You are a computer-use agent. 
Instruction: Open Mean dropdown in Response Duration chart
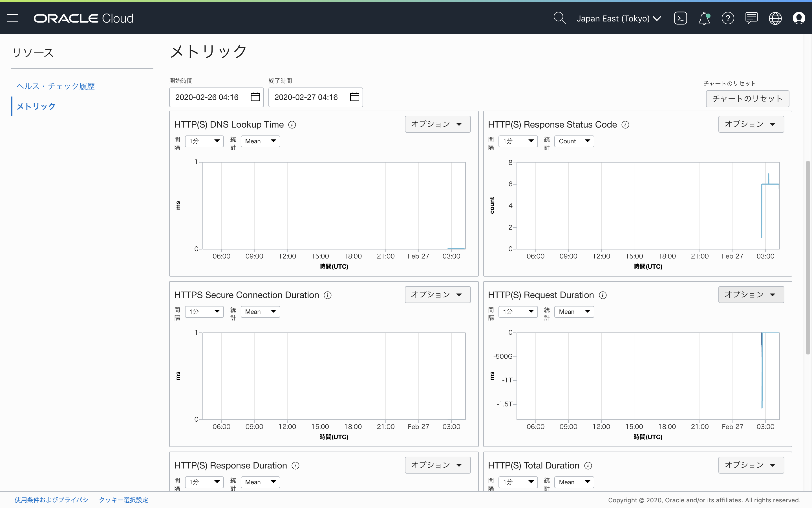click(x=261, y=482)
